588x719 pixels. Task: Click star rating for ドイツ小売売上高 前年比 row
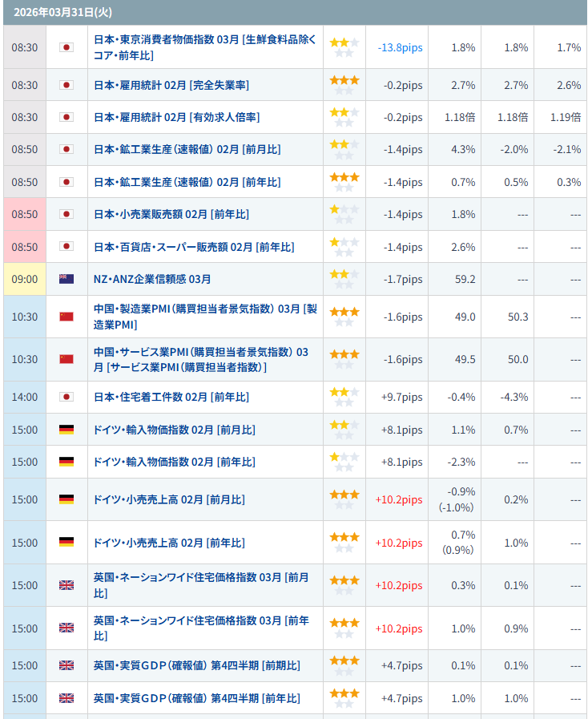coord(344,543)
